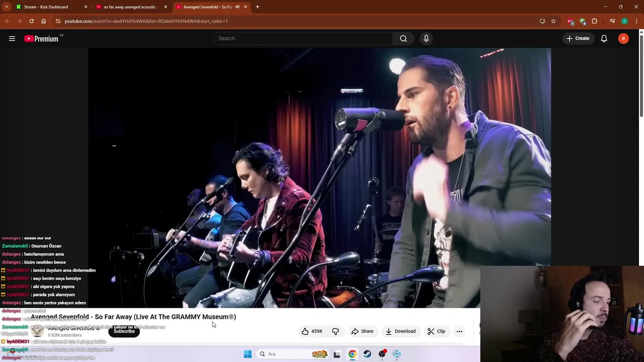Switch to 'so far away avenged acoustic' tab
Image resolution: width=644 pixels, height=362 pixels.
point(130,7)
